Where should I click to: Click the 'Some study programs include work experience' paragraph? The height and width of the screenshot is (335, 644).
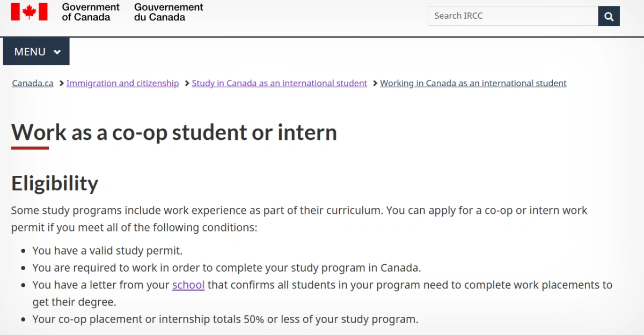coord(299,219)
